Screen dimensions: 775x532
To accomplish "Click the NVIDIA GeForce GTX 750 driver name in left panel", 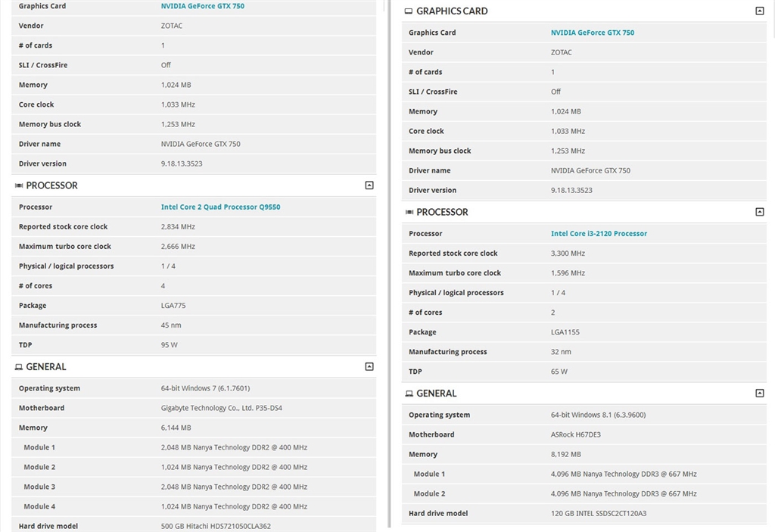I will [201, 145].
